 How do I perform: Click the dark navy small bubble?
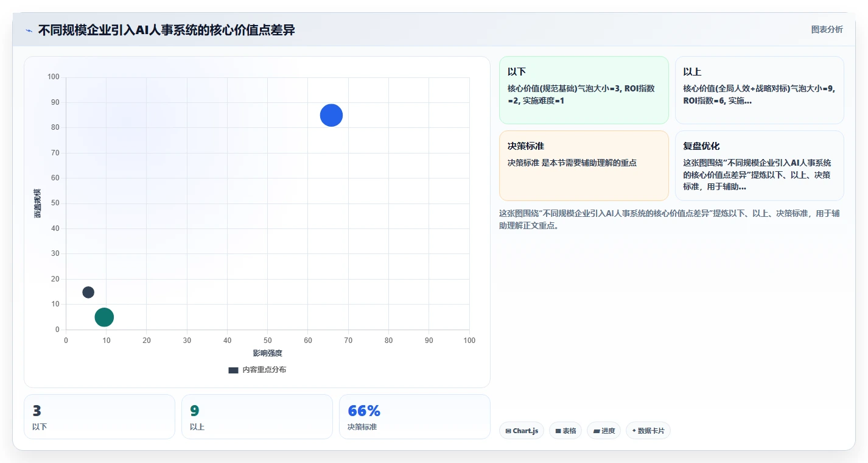[x=88, y=292]
